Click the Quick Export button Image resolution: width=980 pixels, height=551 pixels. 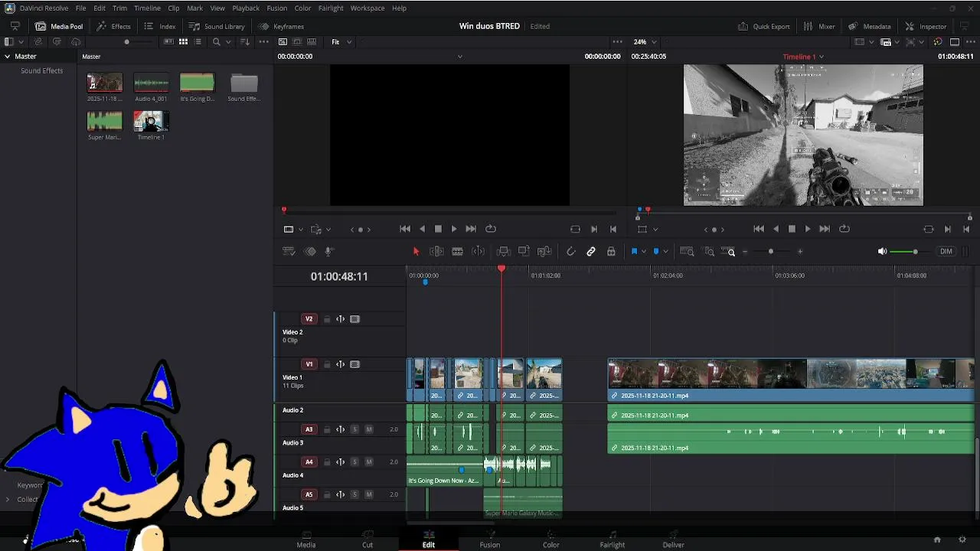point(764,26)
